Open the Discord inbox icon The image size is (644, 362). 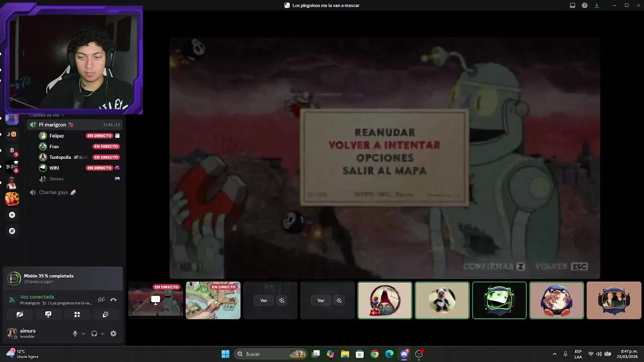(x=572, y=6)
